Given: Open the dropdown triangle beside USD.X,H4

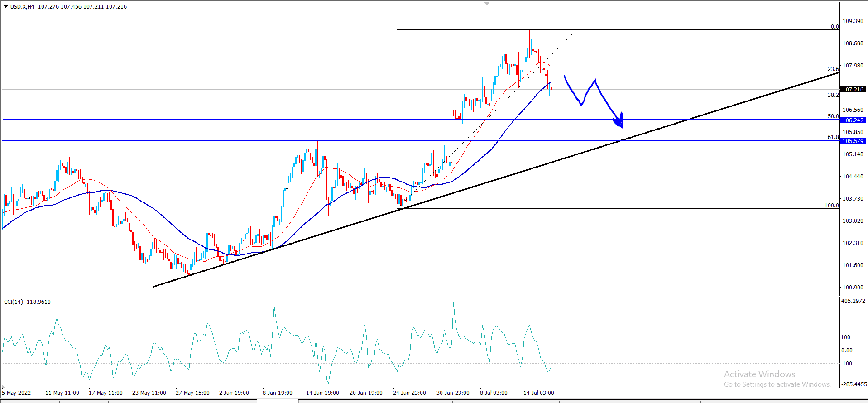Looking at the screenshot, I should pyautogui.click(x=6, y=7).
